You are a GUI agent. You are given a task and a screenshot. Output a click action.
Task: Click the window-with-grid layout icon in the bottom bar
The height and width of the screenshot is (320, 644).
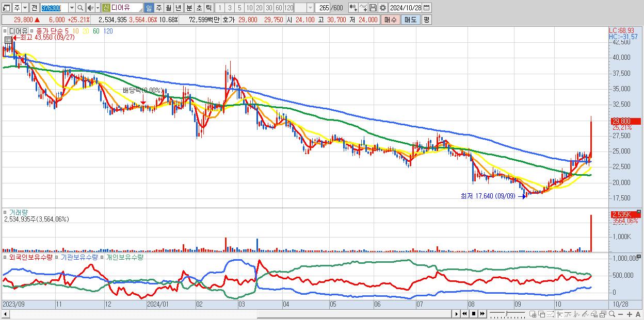point(533,314)
